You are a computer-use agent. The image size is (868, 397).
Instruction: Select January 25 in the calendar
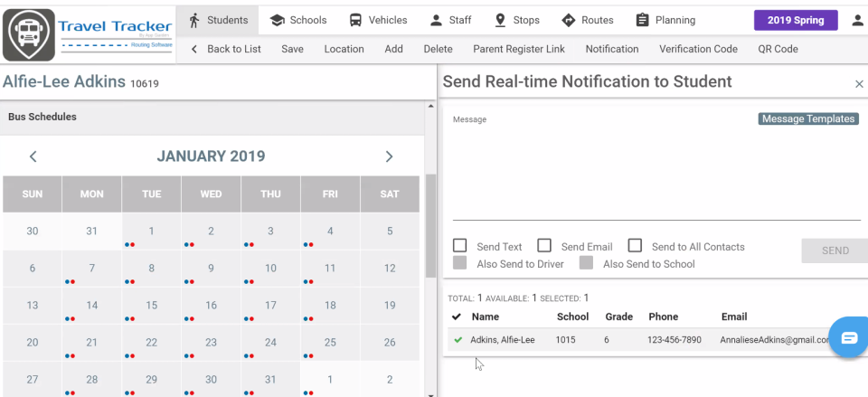tap(330, 342)
